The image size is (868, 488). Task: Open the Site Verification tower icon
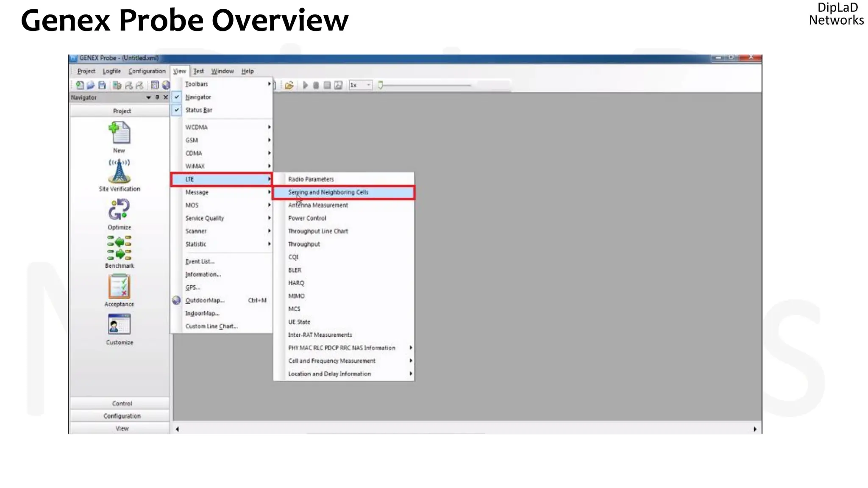click(x=119, y=172)
